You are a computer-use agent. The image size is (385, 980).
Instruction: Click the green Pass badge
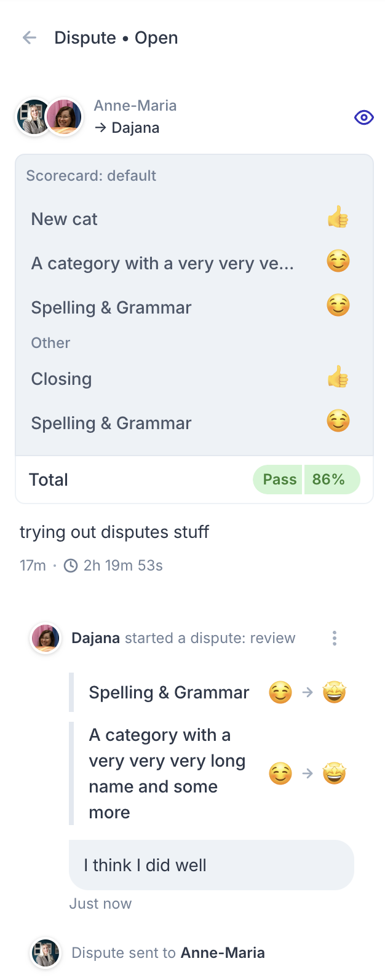tap(278, 480)
